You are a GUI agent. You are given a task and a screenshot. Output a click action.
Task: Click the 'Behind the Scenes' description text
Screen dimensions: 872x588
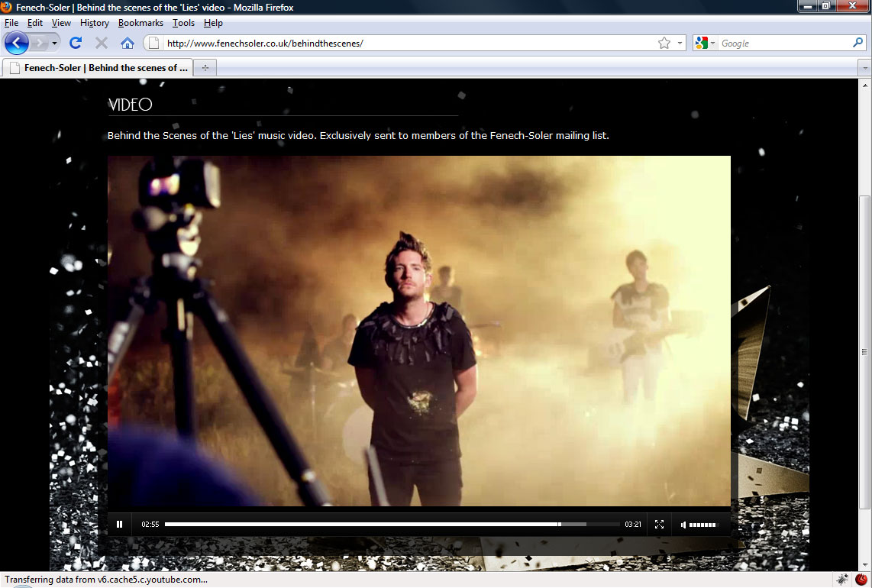tap(358, 135)
